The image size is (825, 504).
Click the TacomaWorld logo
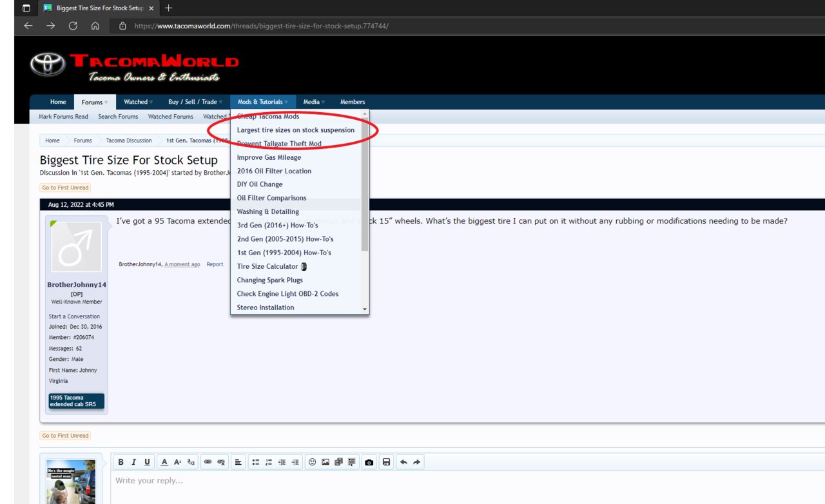coord(134,68)
